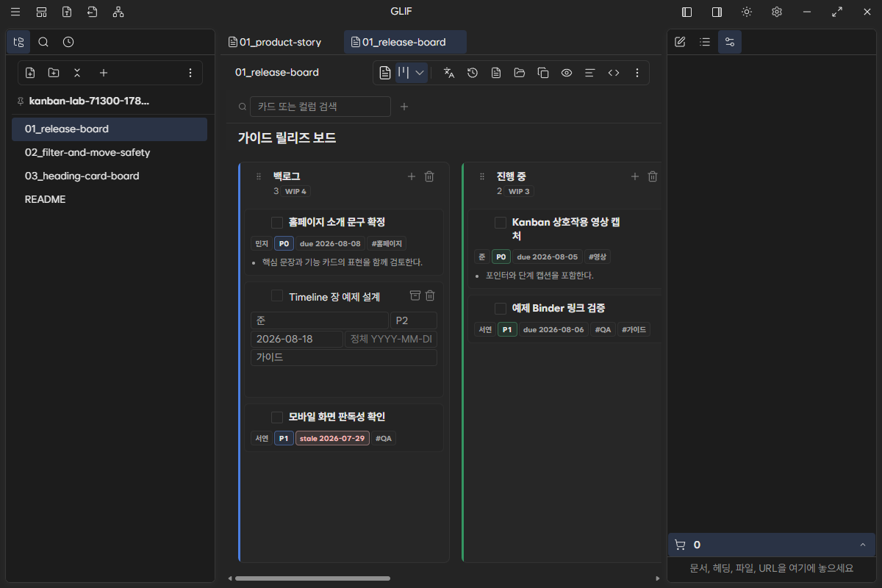Screen dimensions: 882x588
Task: Focus the card or column search field
Action: [320, 107]
